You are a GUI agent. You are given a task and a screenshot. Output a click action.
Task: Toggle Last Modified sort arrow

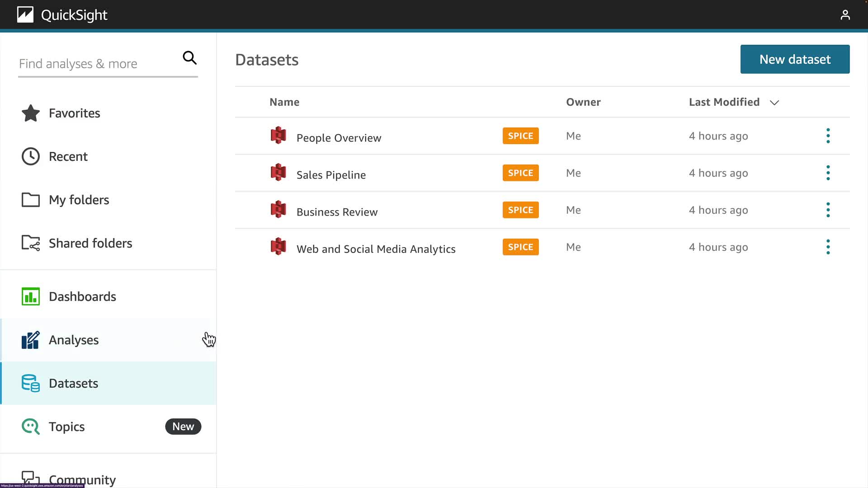(774, 103)
